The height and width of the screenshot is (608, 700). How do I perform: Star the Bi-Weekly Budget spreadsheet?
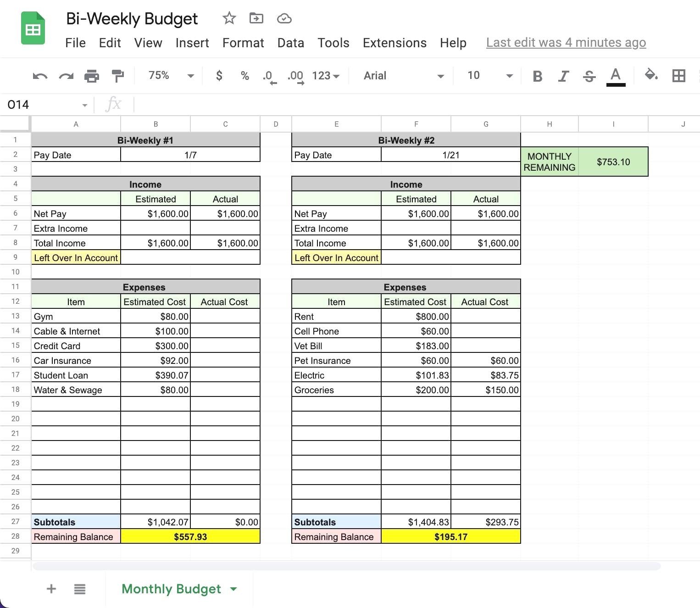click(x=228, y=18)
